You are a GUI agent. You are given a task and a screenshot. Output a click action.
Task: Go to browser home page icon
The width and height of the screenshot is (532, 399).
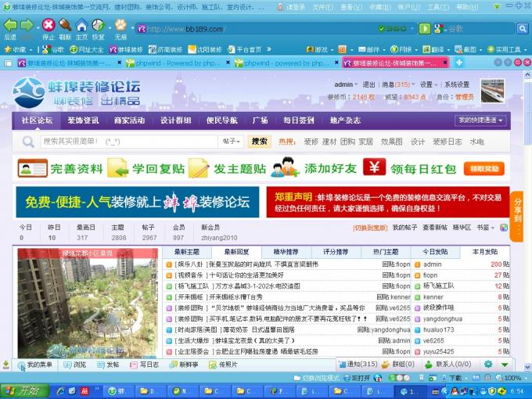[x=81, y=25]
